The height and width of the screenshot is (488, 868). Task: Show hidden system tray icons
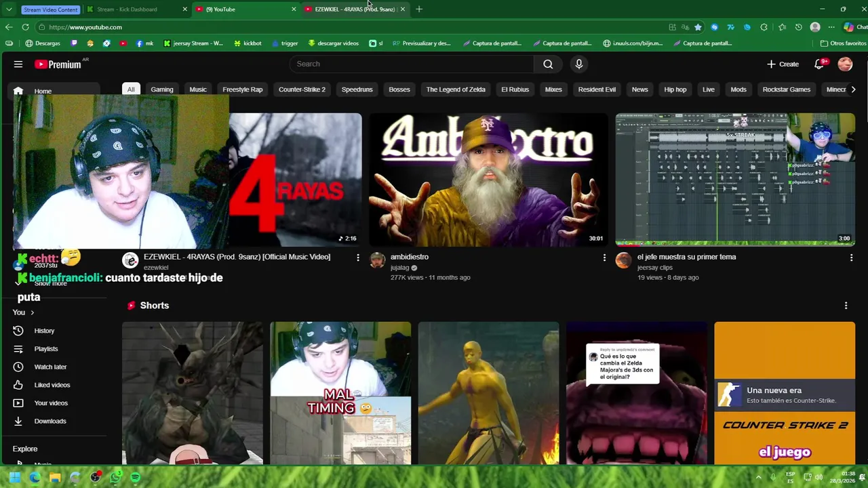(758, 477)
